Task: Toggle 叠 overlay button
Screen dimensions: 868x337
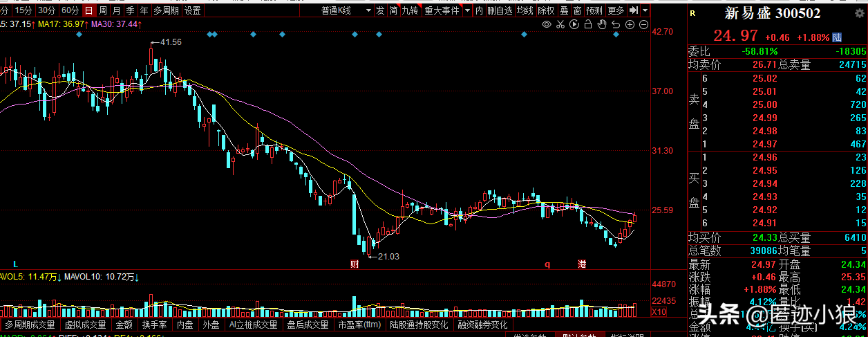Action: click(x=563, y=10)
